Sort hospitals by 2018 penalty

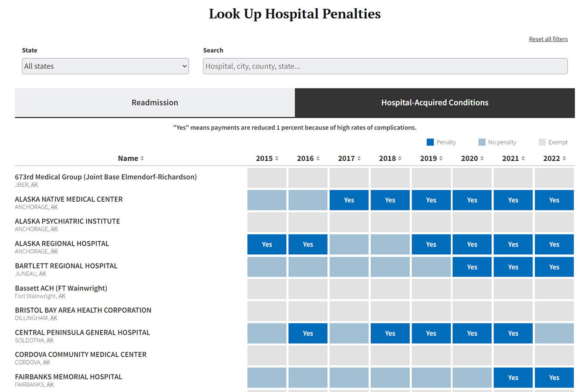coord(400,159)
